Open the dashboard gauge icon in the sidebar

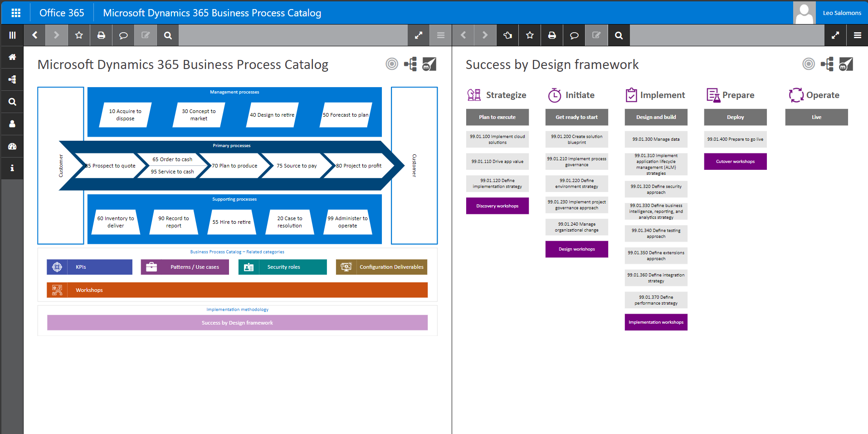[x=12, y=146]
